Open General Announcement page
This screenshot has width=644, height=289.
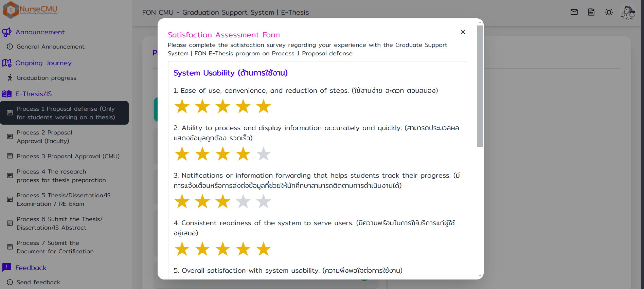pyautogui.click(x=50, y=47)
